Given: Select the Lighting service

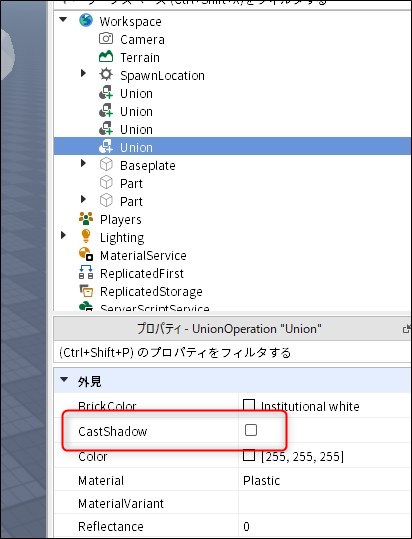Looking at the screenshot, I should [x=122, y=238].
